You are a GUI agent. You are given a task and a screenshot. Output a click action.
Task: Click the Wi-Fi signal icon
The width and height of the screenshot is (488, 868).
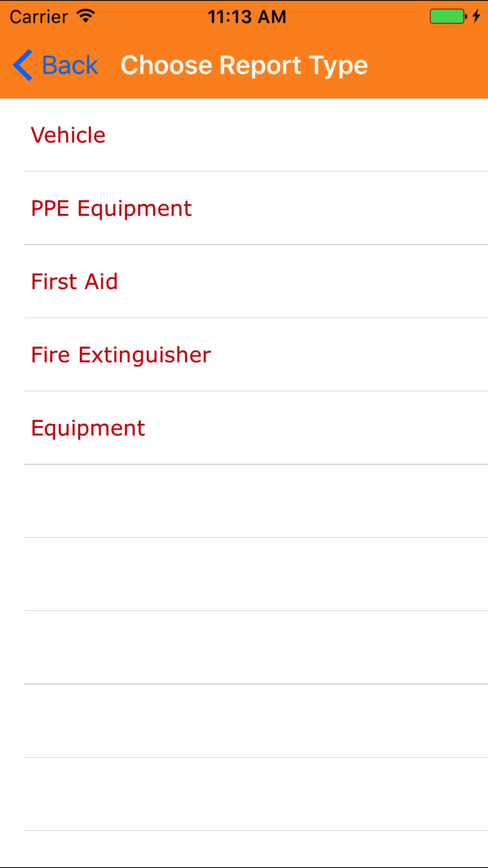86,17
